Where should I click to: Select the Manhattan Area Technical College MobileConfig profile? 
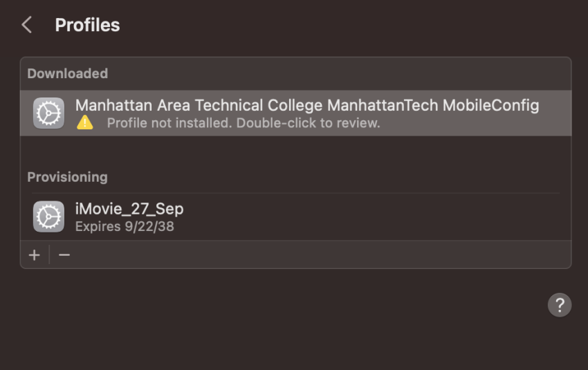click(296, 113)
